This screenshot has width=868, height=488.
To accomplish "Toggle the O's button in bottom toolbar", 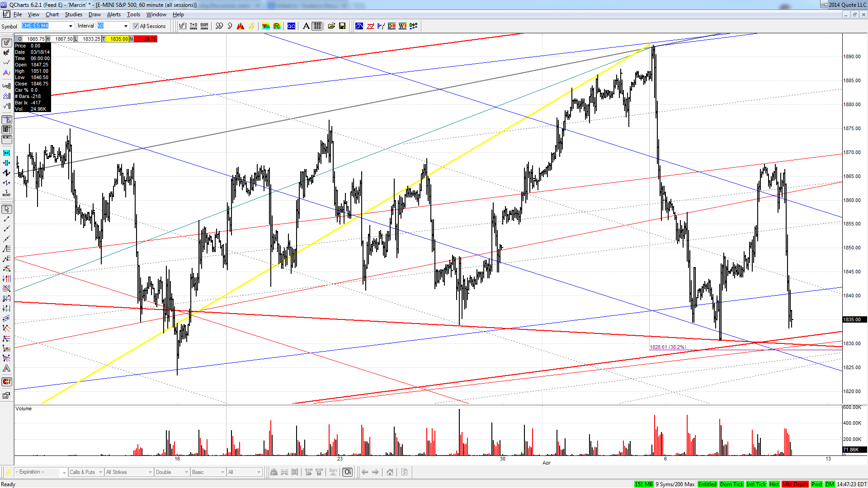I will pos(348,472).
